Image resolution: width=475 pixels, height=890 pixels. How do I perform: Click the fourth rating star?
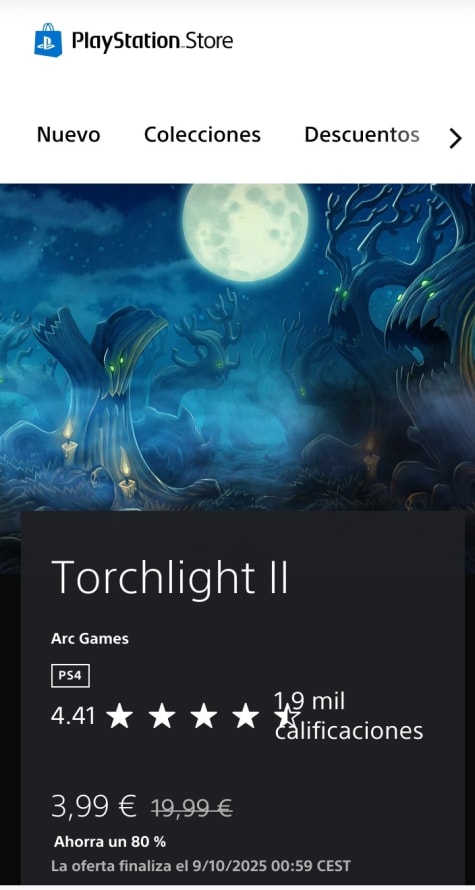(246, 717)
